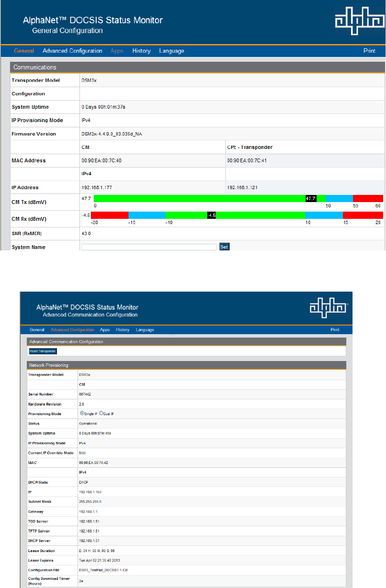Click gateway address 192.168.1.1

point(88,512)
